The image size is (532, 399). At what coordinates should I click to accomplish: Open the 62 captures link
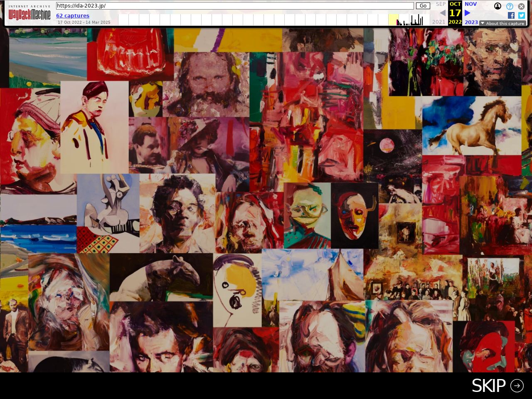click(x=73, y=15)
